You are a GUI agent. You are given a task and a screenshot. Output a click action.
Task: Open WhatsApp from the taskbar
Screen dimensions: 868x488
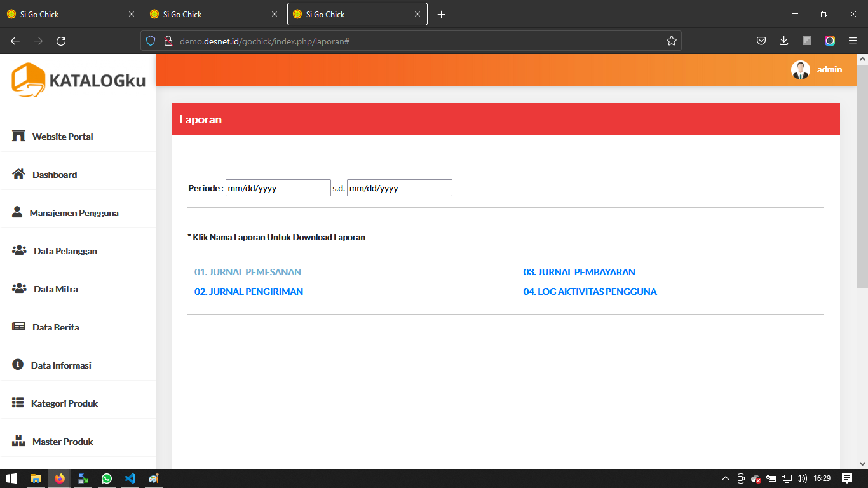coord(106,478)
